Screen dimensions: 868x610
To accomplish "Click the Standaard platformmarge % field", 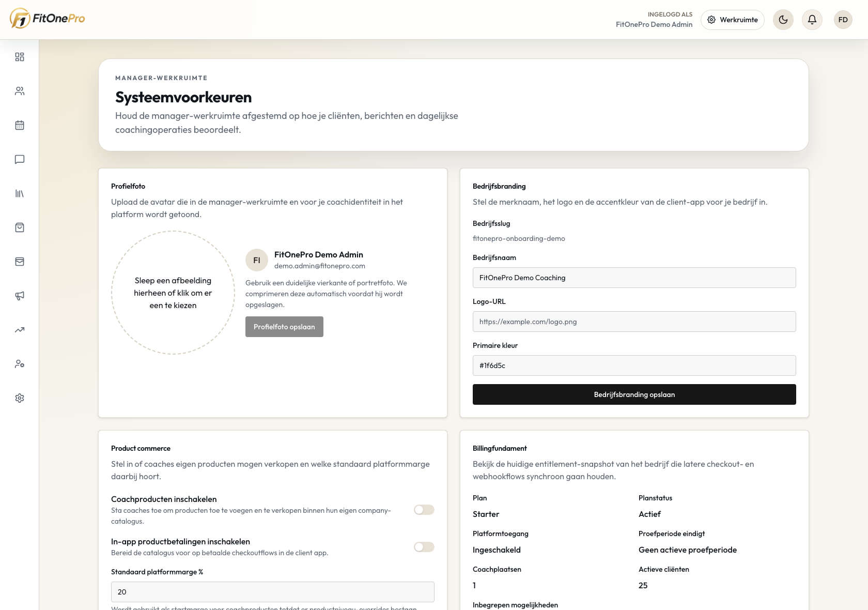I will pyautogui.click(x=273, y=592).
